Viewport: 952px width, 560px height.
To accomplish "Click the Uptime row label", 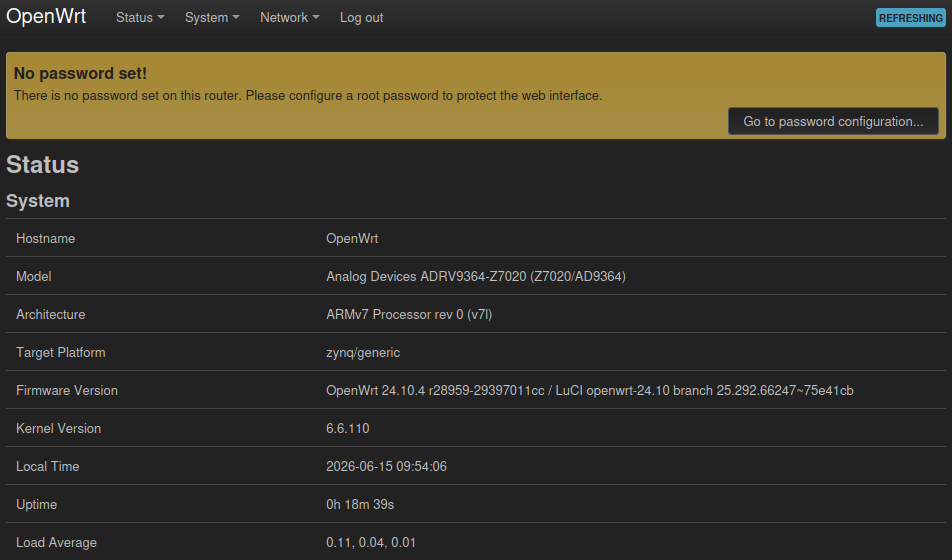I will pyautogui.click(x=36, y=505).
